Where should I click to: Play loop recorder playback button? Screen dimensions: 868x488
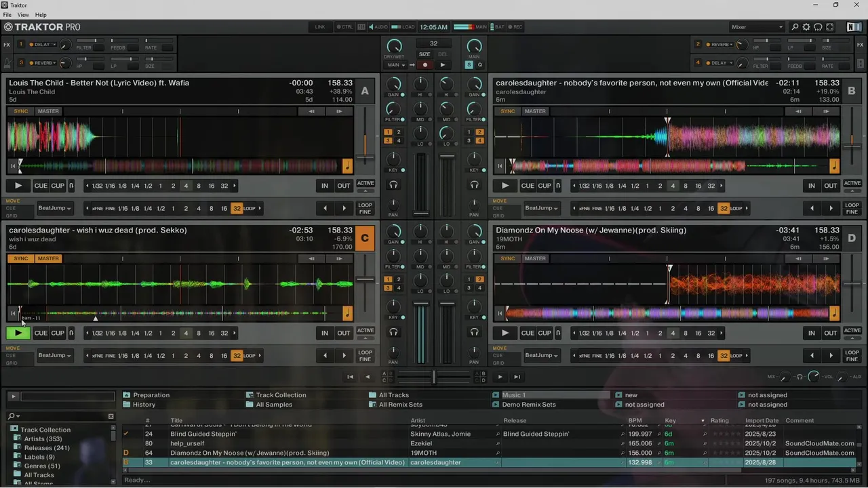point(442,65)
